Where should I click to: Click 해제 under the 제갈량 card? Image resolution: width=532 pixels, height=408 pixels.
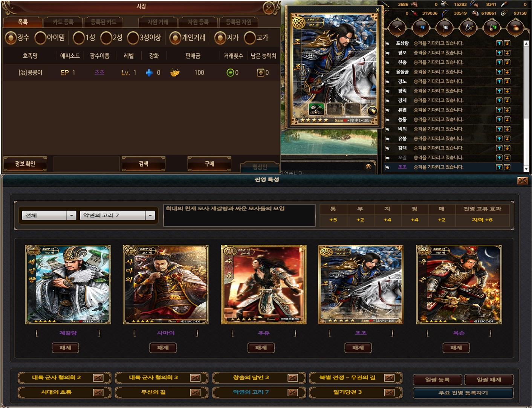65,348
